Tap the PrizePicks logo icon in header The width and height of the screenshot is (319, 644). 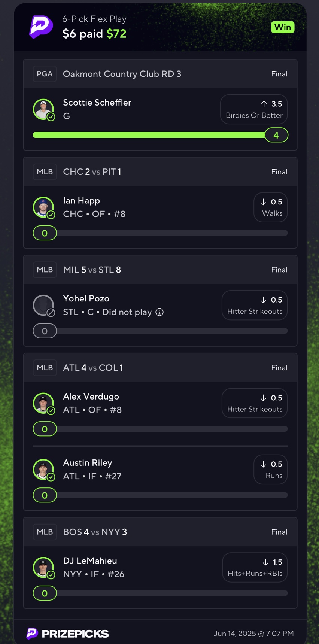pyautogui.click(x=41, y=27)
